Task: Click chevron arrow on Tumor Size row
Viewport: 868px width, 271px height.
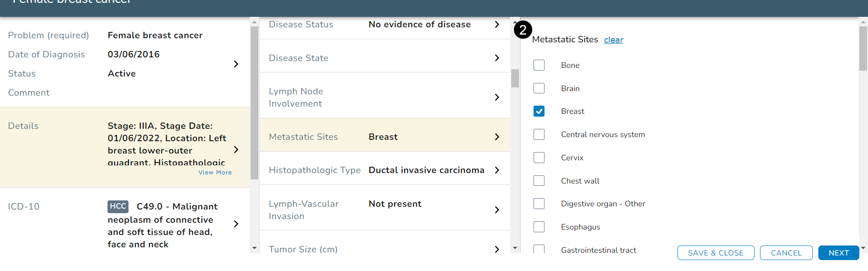Action: (497, 249)
